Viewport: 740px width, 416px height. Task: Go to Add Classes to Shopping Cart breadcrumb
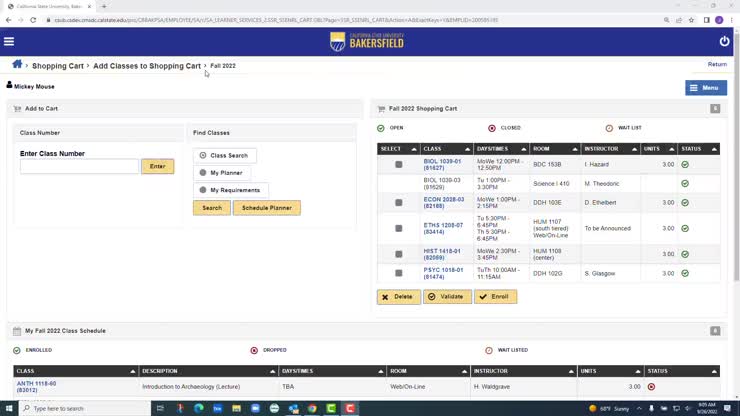click(x=147, y=66)
